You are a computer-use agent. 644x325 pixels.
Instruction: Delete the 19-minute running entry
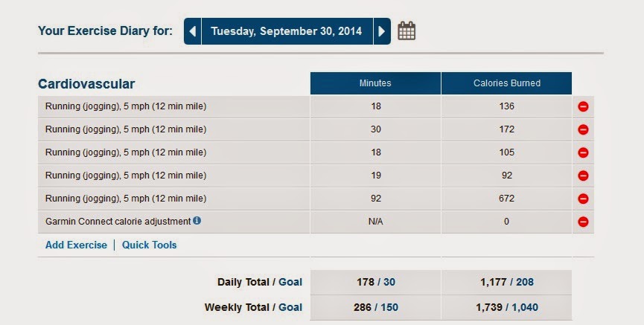[x=583, y=176]
